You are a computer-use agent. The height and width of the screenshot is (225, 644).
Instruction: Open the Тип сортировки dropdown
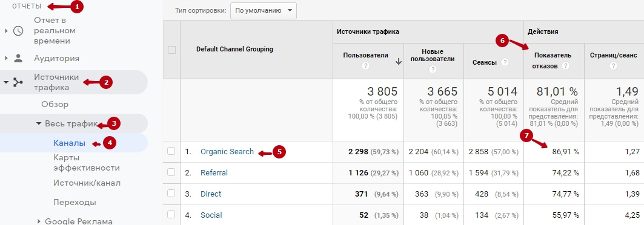point(264,11)
